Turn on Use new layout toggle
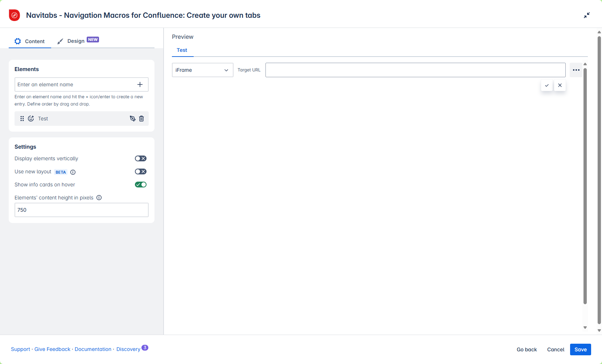Image resolution: width=602 pixels, height=364 pixels. [141, 171]
